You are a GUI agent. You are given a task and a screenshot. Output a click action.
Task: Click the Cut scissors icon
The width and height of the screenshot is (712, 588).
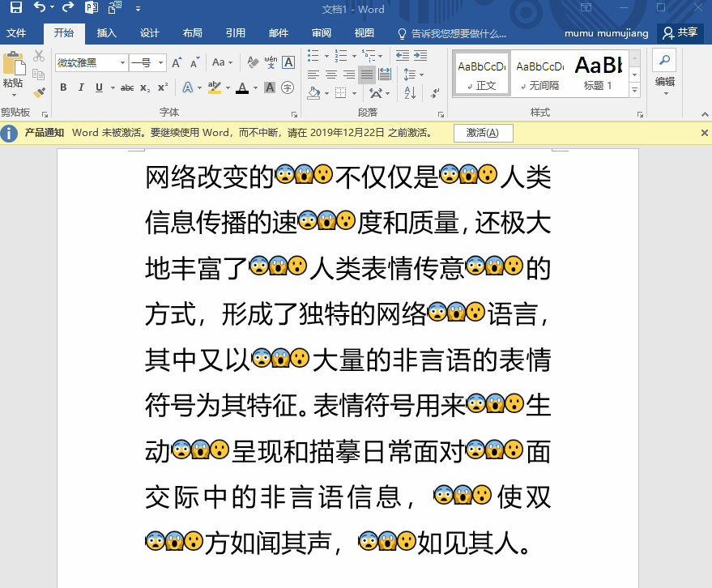pos(39,56)
